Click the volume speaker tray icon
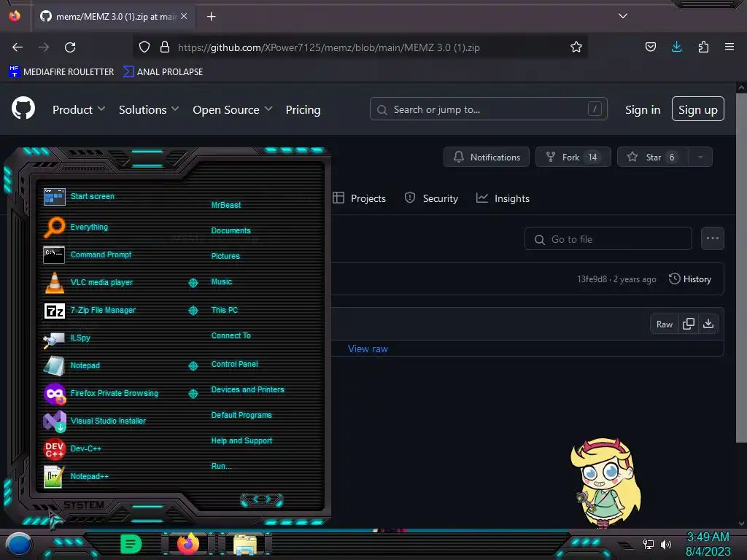The height and width of the screenshot is (560, 747). point(666,544)
